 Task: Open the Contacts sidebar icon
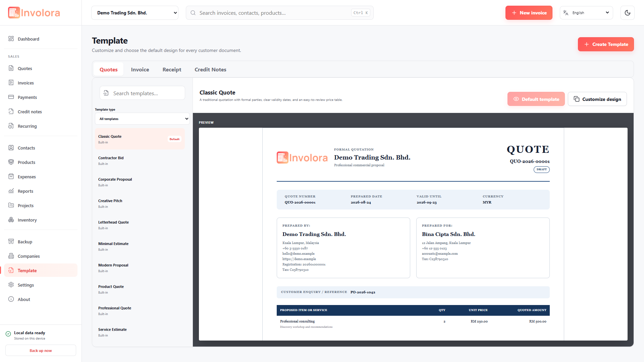coord(11,148)
